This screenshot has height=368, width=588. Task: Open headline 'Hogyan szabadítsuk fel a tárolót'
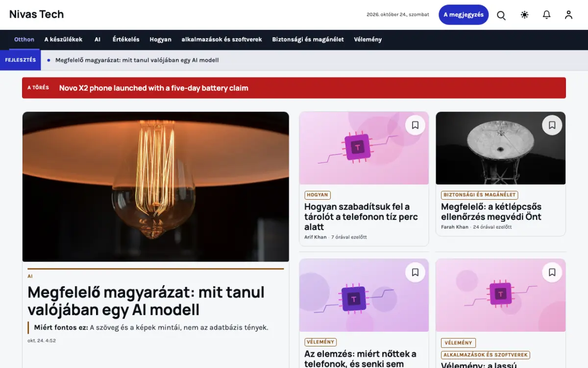(x=361, y=217)
